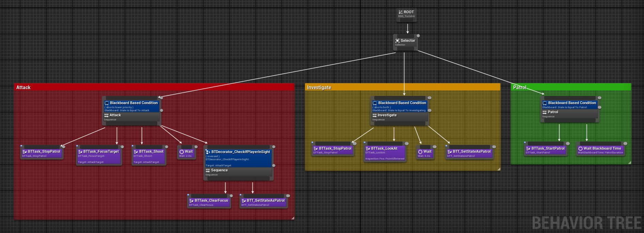This screenshot has height=233, width=644.
Task: Click the clock icon on the Wait 2.0s node
Action: coord(182,152)
